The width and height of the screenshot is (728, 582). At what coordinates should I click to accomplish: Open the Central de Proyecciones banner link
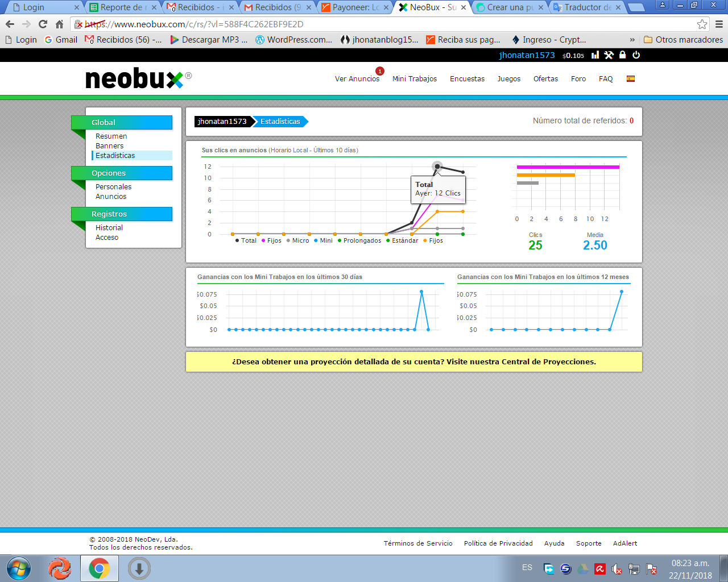(x=414, y=361)
